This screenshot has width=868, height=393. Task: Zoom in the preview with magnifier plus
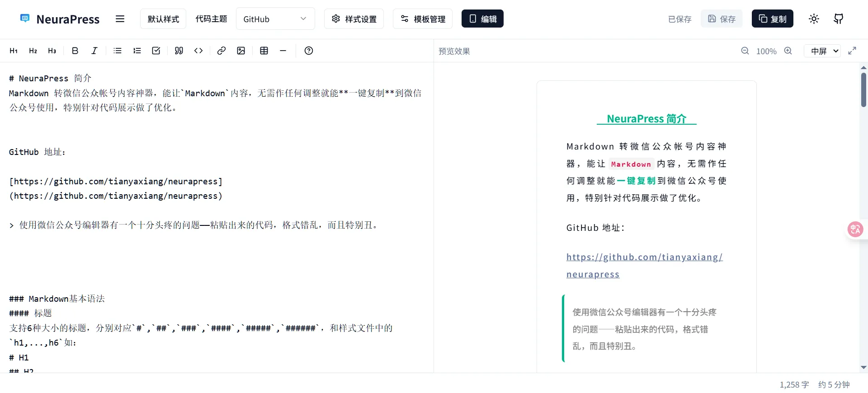point(788,51)
